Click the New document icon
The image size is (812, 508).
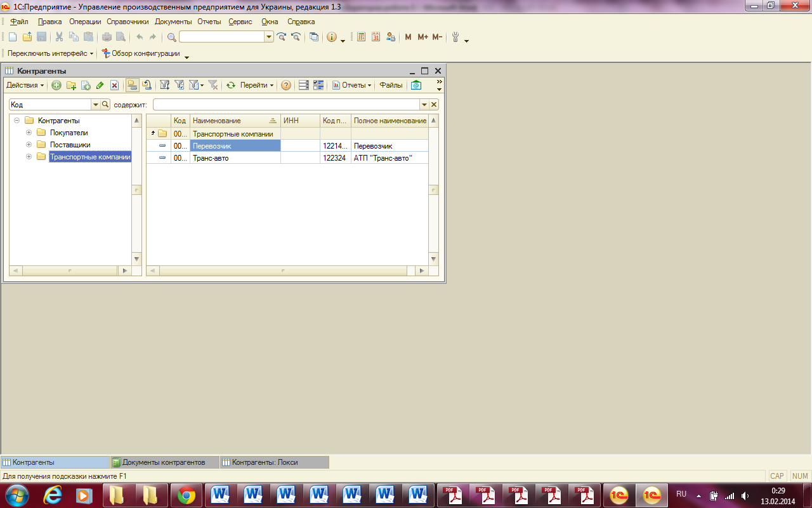pos(12,37)
